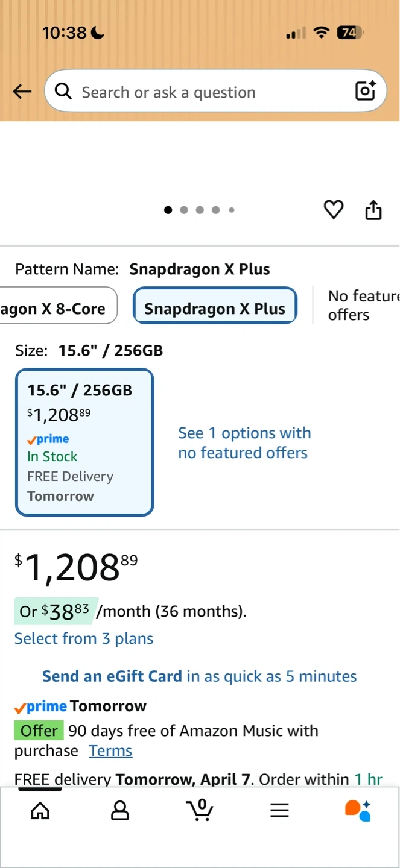Expand "Select from 3 plans"

coord(84,638)
